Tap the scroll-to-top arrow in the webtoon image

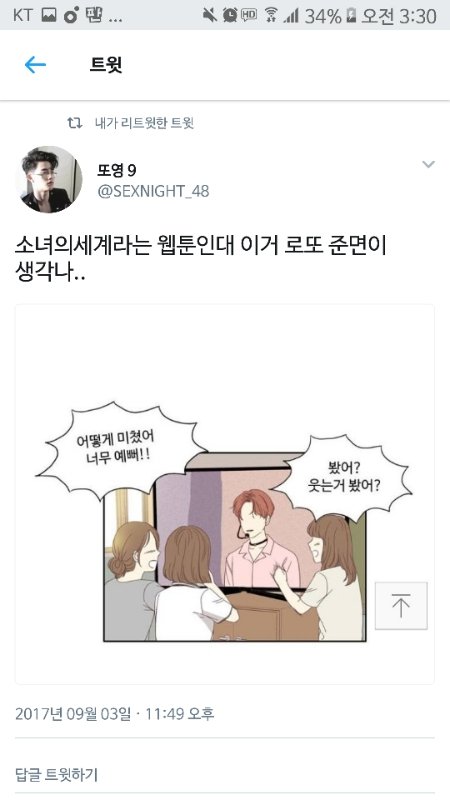pos(401,606)
